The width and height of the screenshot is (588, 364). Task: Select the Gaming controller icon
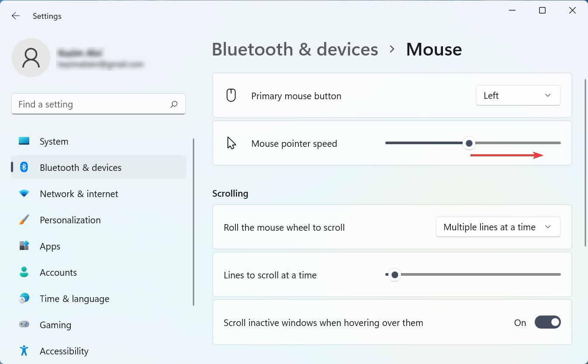[24, 325]
